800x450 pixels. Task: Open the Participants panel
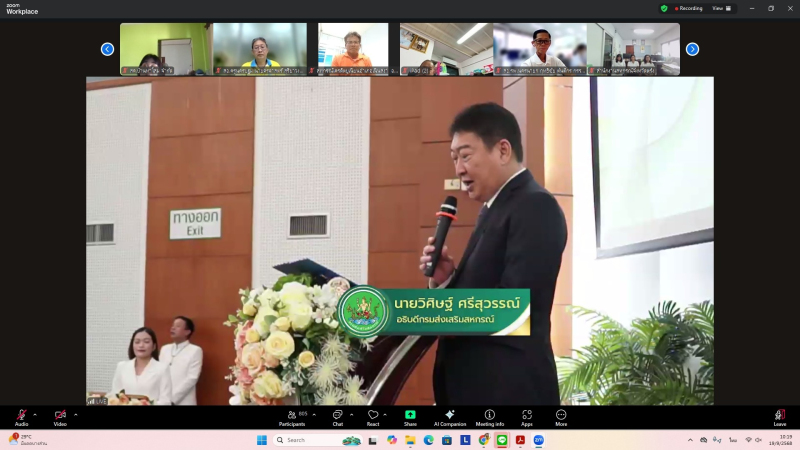pyautogui.click(x=292, y=416)
